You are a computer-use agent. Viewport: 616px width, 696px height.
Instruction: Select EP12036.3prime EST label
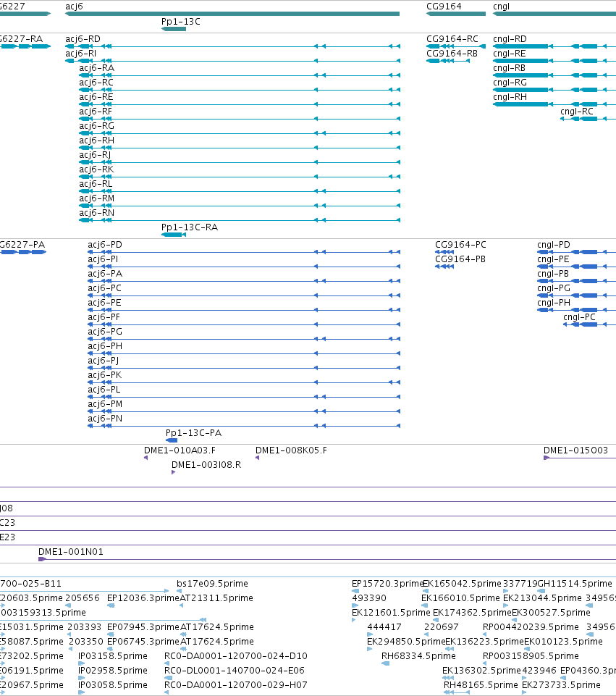point(143,598)
